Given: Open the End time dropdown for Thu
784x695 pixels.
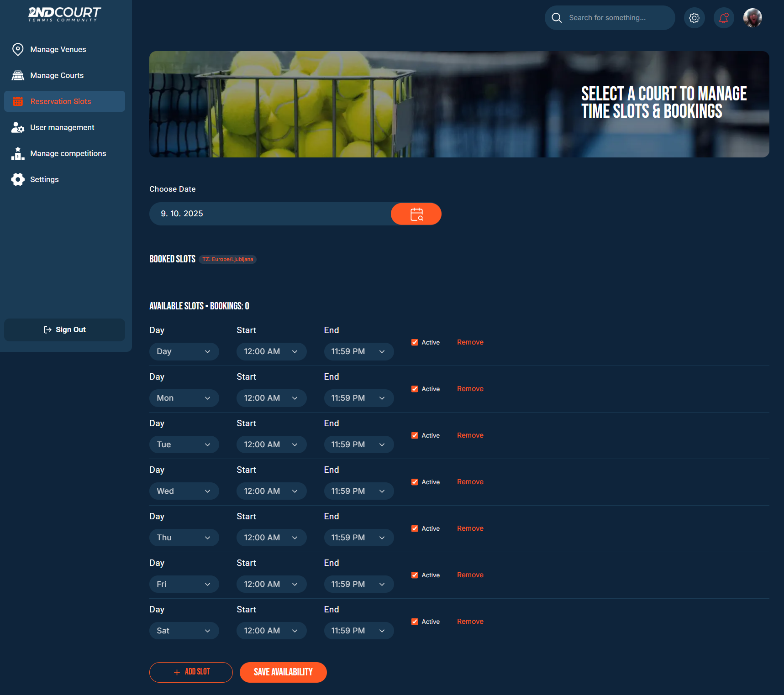Looking at the screenshot, I should [x=358, y=538].
